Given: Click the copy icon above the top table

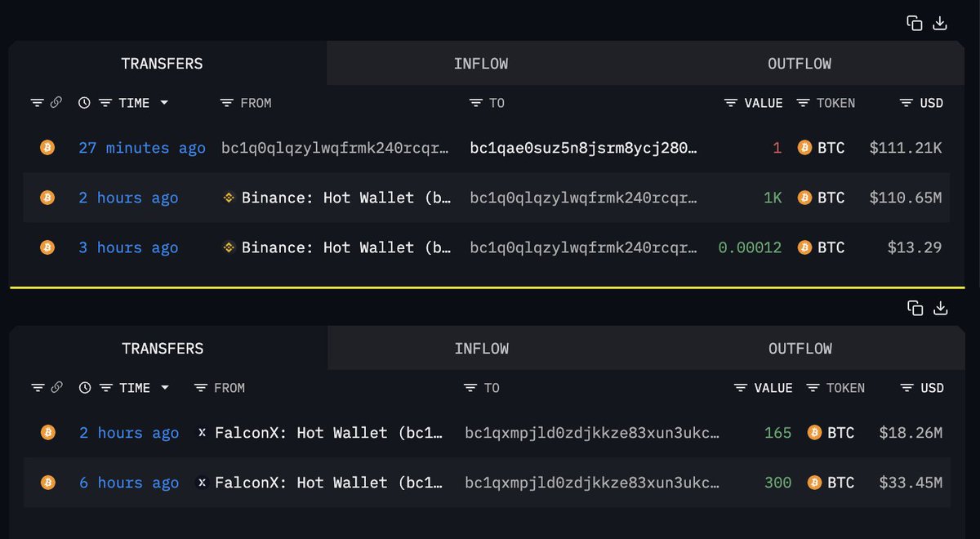Looking at the screenshot, I should point(915,23).
